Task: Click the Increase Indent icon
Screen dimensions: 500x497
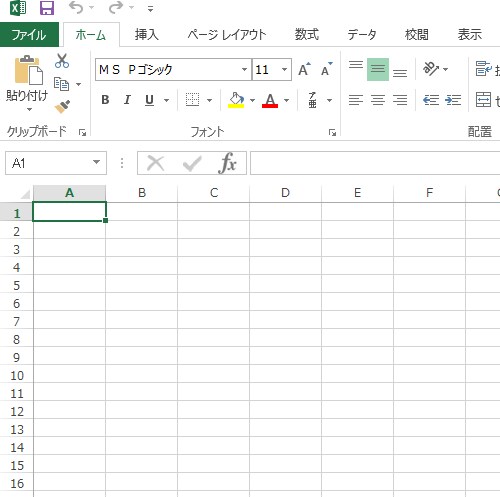Action: click(453, 100)
